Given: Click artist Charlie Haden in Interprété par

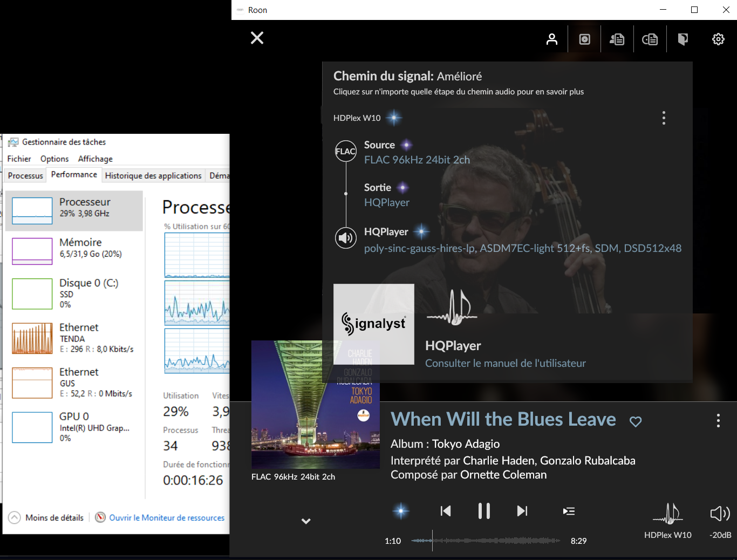Looking at the screenshot, I should coord(499,461).
